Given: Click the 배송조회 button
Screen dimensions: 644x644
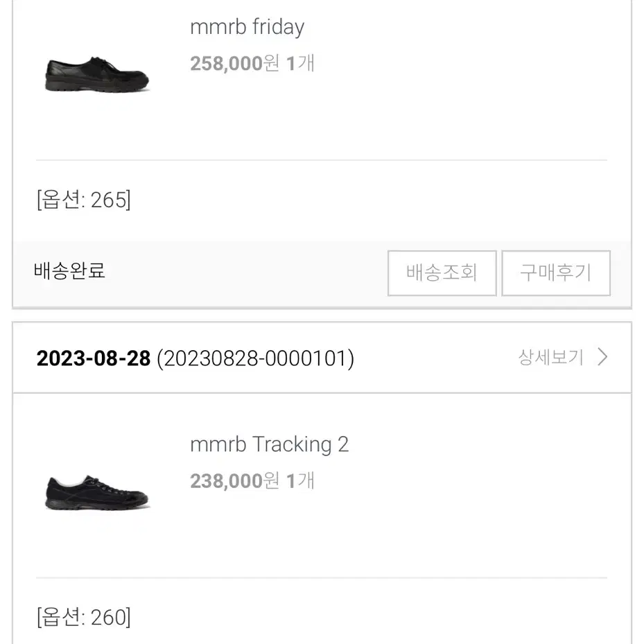Looking at the screenshot, I should coord(442,273).
